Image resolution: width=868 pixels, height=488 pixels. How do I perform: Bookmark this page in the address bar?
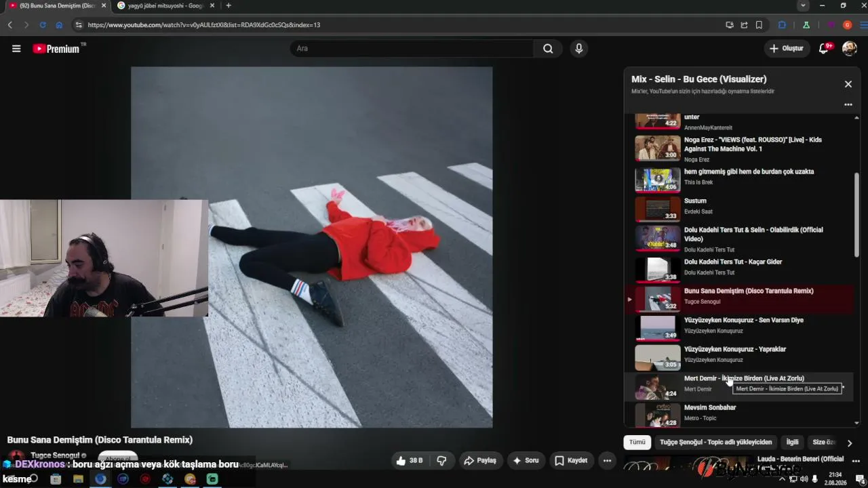759,25
